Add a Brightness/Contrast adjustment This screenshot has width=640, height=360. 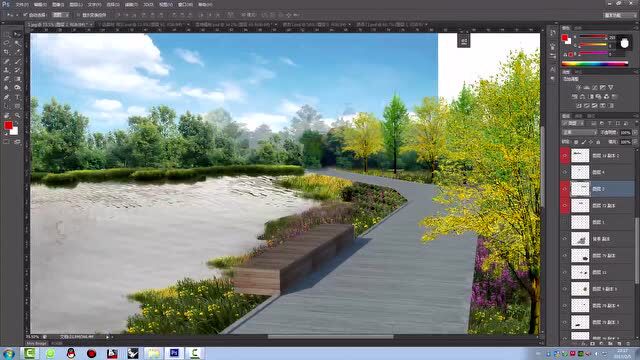click(578, 87)
